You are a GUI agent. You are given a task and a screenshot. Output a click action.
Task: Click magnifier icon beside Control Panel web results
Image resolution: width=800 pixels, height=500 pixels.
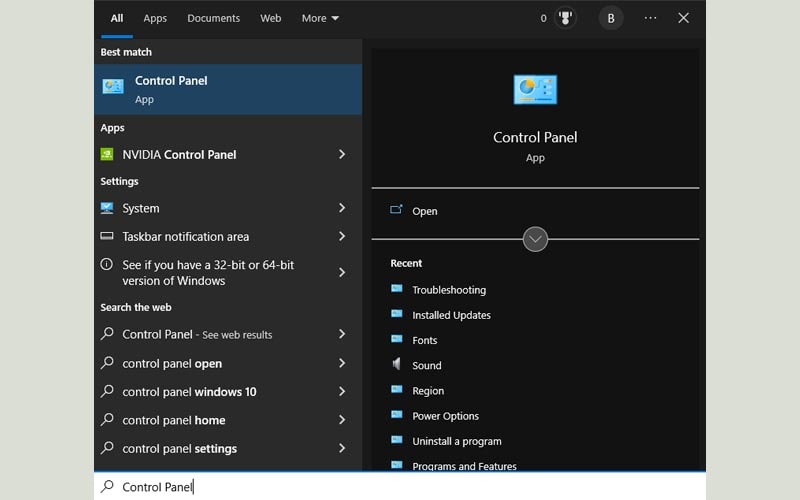tap(107, 334)
